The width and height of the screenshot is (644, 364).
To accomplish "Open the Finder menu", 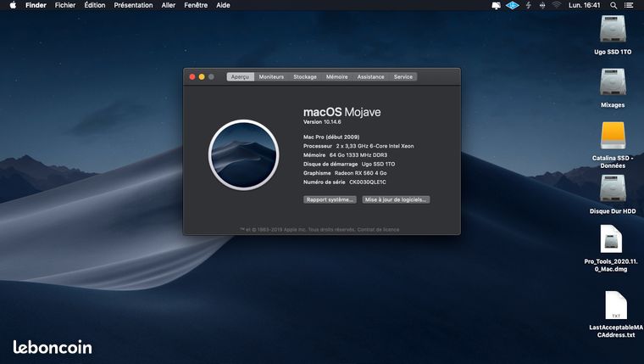I will (x=36, y=5).
